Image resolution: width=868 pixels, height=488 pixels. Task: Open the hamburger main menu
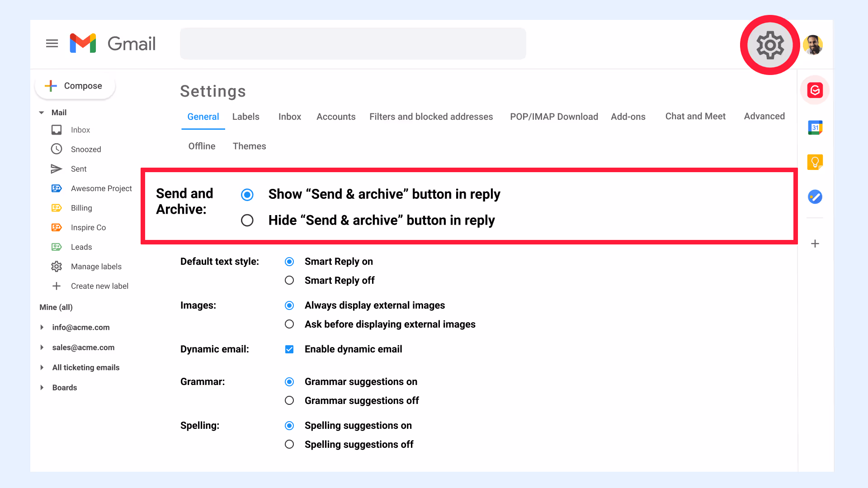(52, 43)
